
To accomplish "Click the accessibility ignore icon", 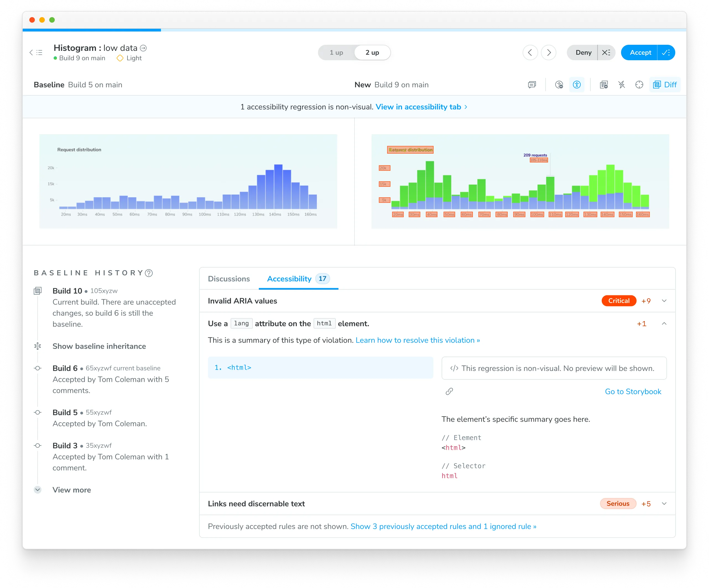I will pyautogui.click(x=559, y=85).
